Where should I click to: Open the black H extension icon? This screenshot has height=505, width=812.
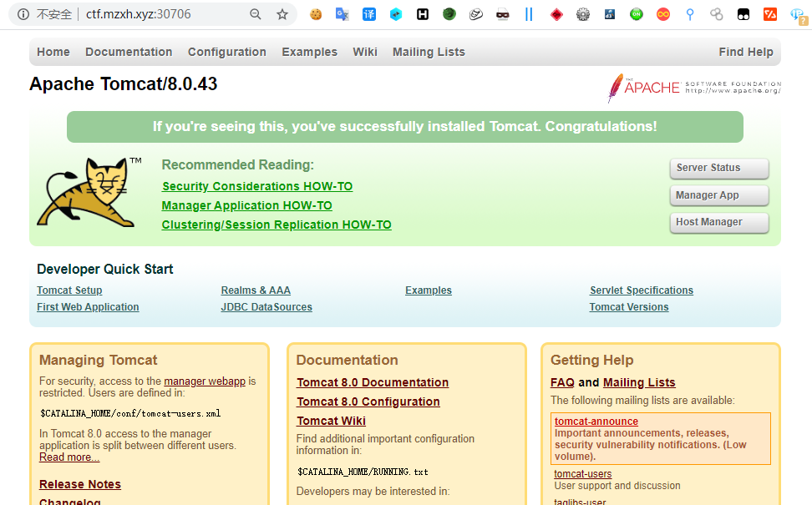point(423,14)
